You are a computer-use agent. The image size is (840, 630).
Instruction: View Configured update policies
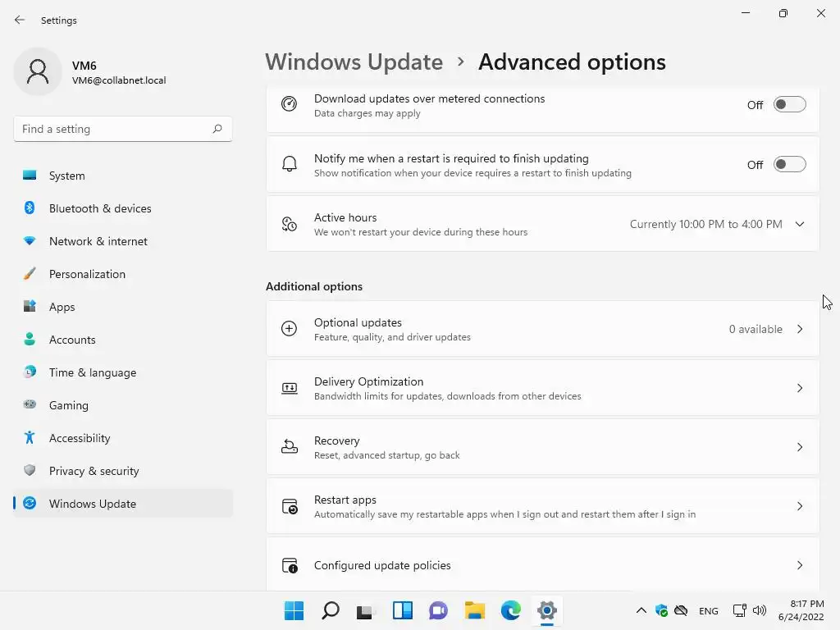[543, 564]
